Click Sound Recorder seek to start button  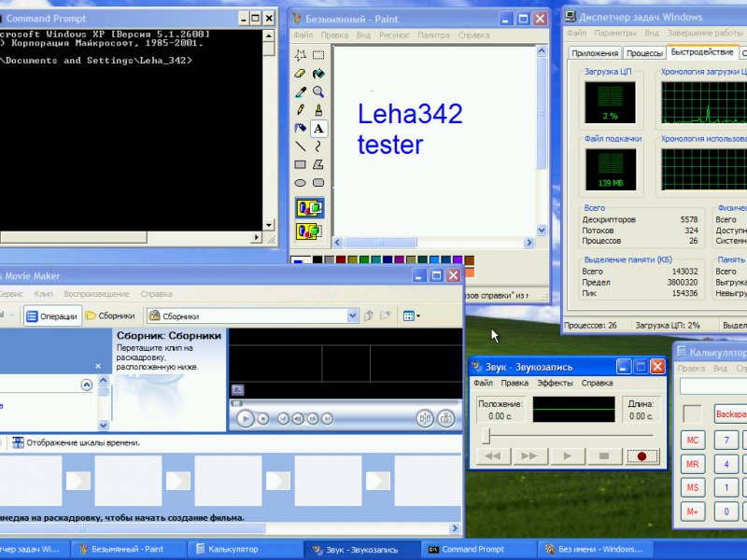click(493, 456)
